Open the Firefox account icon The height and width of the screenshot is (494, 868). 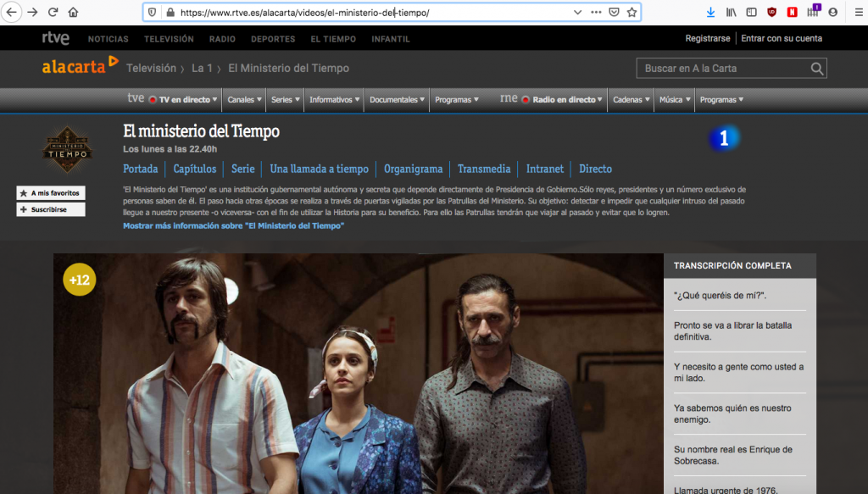[832, 12]
